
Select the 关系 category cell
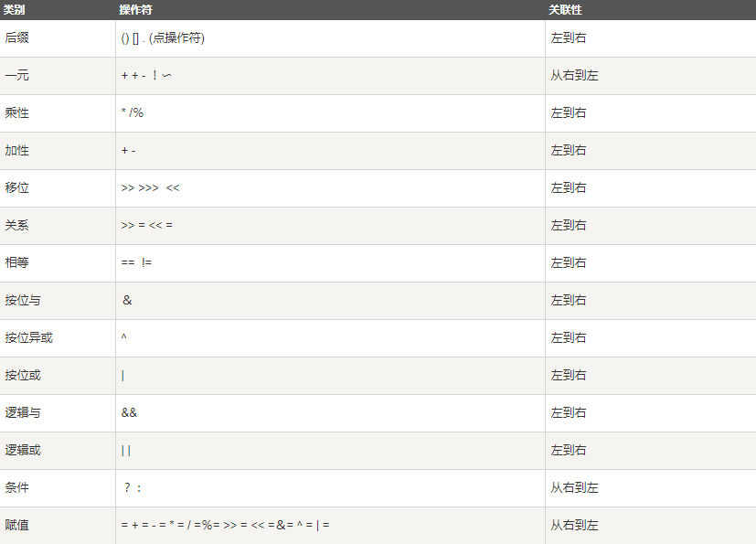16,226
